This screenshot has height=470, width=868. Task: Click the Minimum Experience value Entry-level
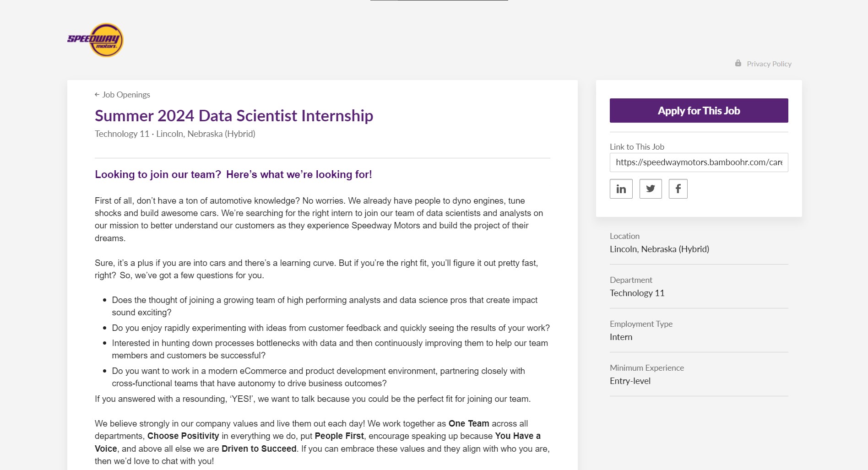point(630,381)
